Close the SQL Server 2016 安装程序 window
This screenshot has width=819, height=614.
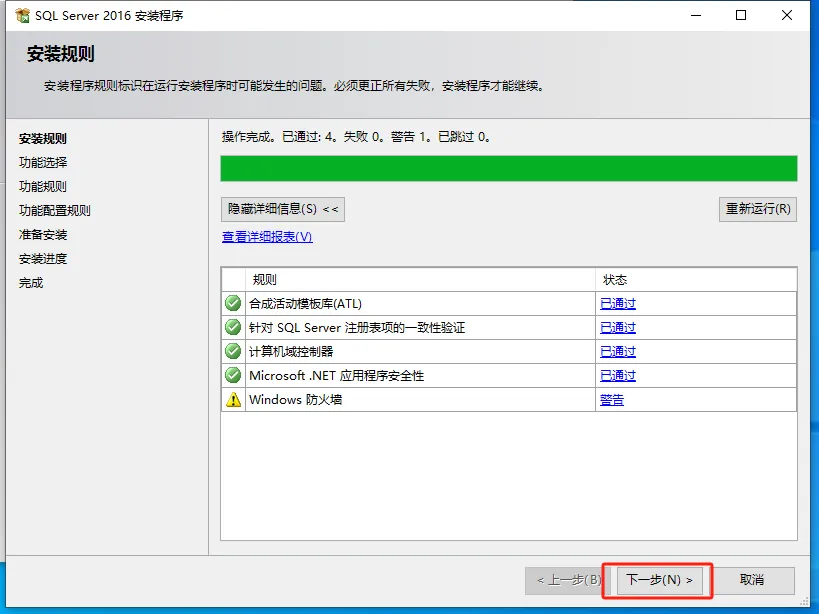[x=787, y=16]
